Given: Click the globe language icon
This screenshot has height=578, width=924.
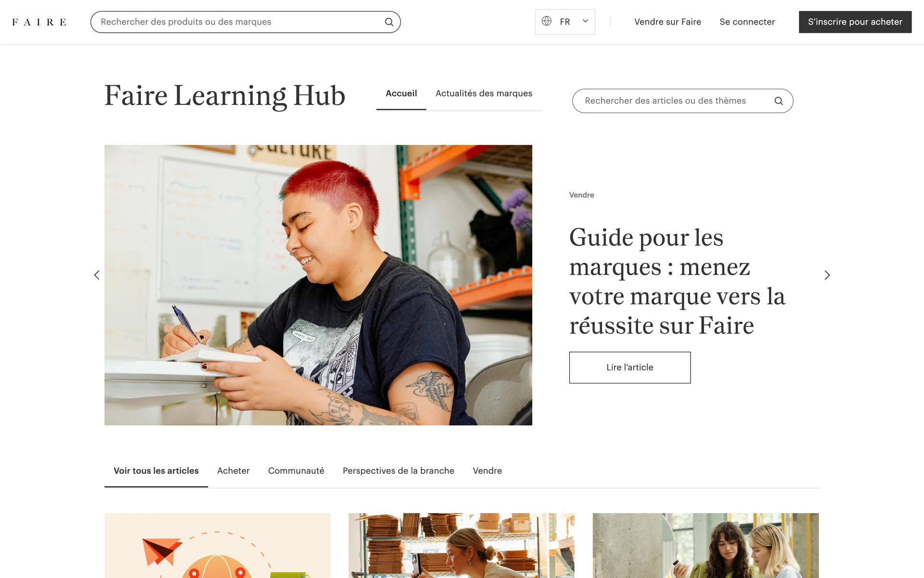Looking at the screenshot, I should [547, 21].
